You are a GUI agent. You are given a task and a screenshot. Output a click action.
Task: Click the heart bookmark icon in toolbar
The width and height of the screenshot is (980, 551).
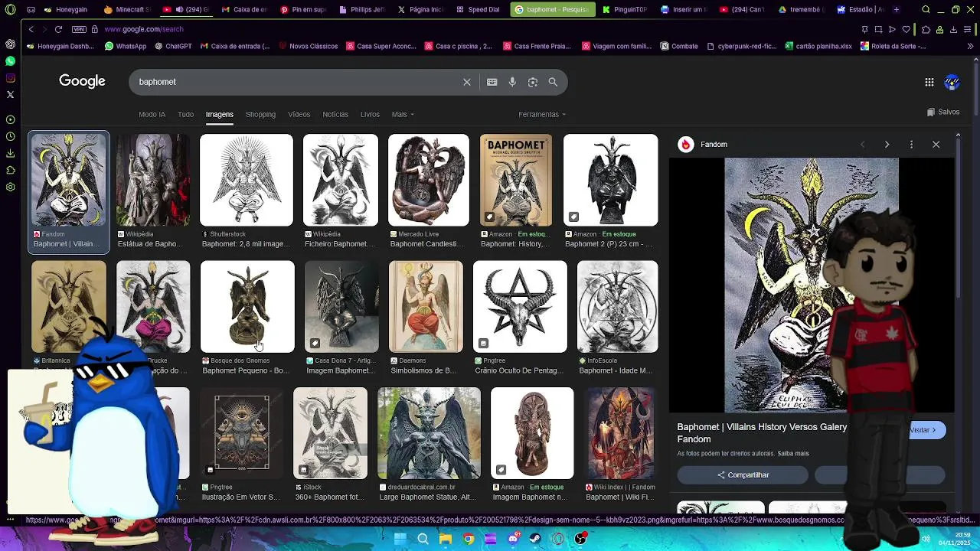906,29
